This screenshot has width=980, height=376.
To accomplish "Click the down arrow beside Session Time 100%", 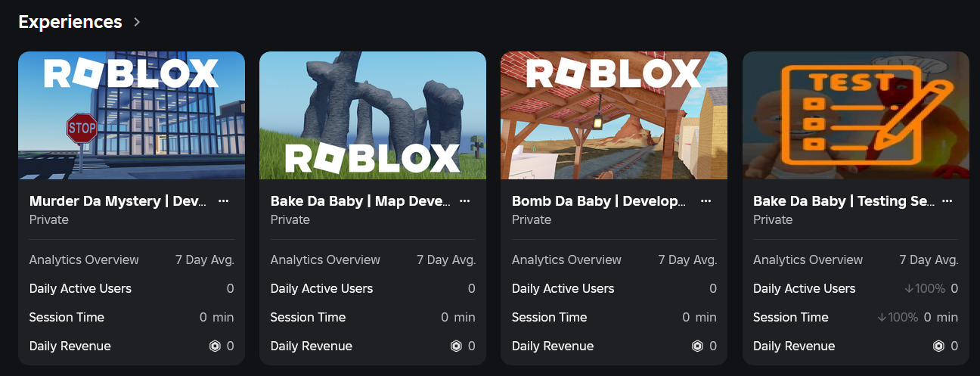I will pyautogui.click(x=881, y=317).
